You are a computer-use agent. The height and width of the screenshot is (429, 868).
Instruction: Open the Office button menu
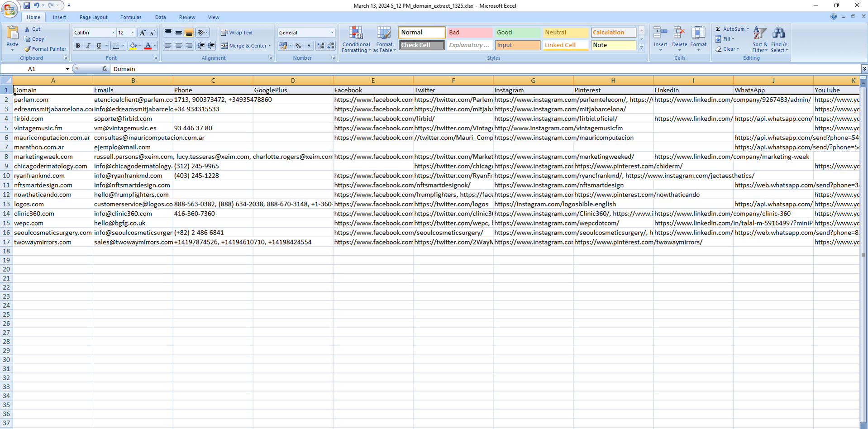[10, 9]
